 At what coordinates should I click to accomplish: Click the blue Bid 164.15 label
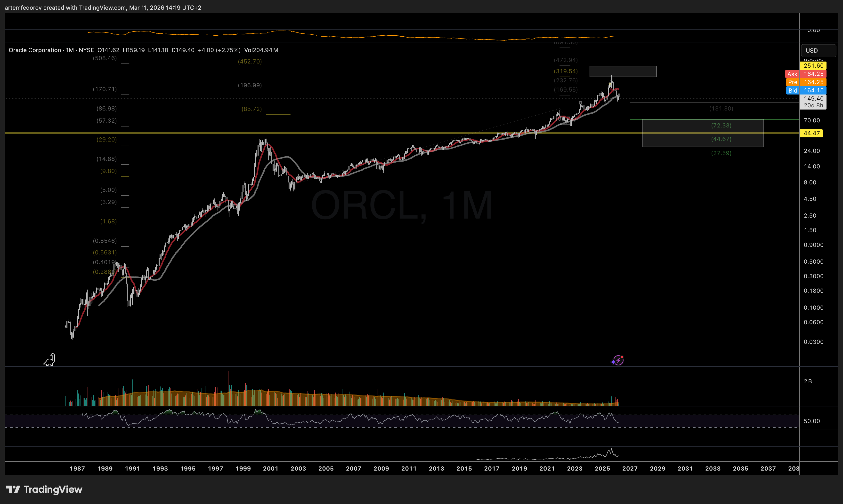pyautogui.click(x=806, y=90)
